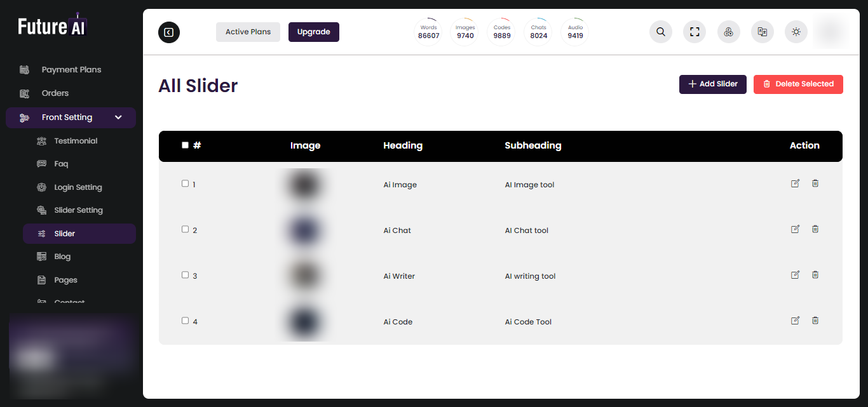The width and height of the screenshot is (868, 407).
Task: Delete the Ai Code slider entry
Action: (x=815, y=320)
